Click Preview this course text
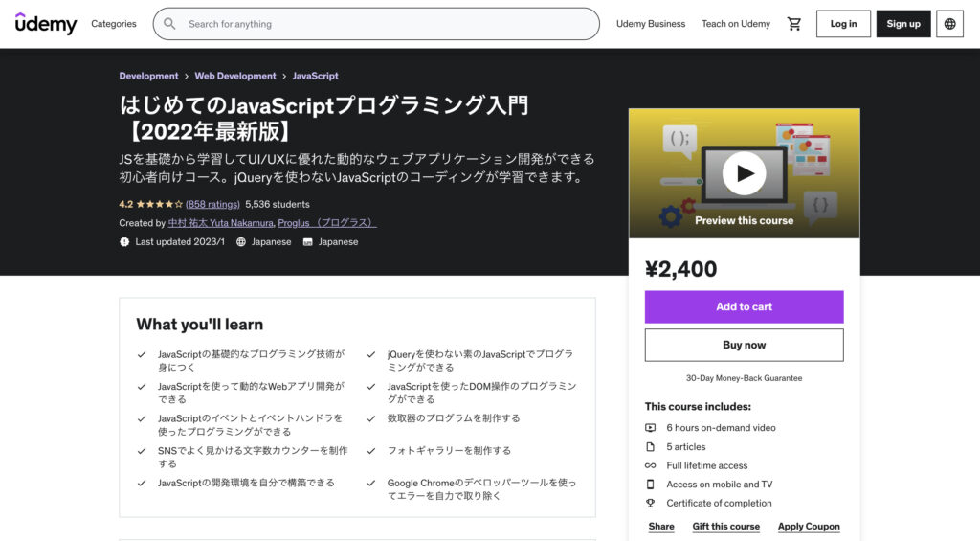The height and width of the screenshot is (541, 980). (x=744, y=220)
